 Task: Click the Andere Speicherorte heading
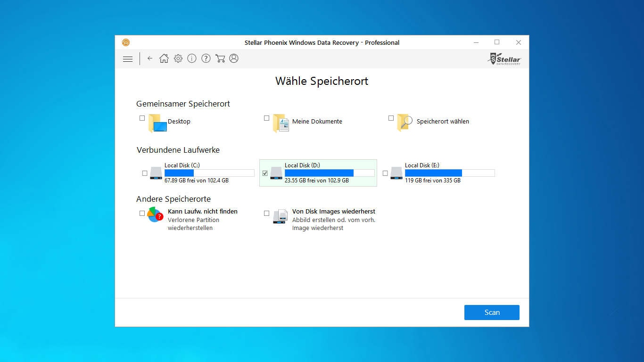(173, 199)
